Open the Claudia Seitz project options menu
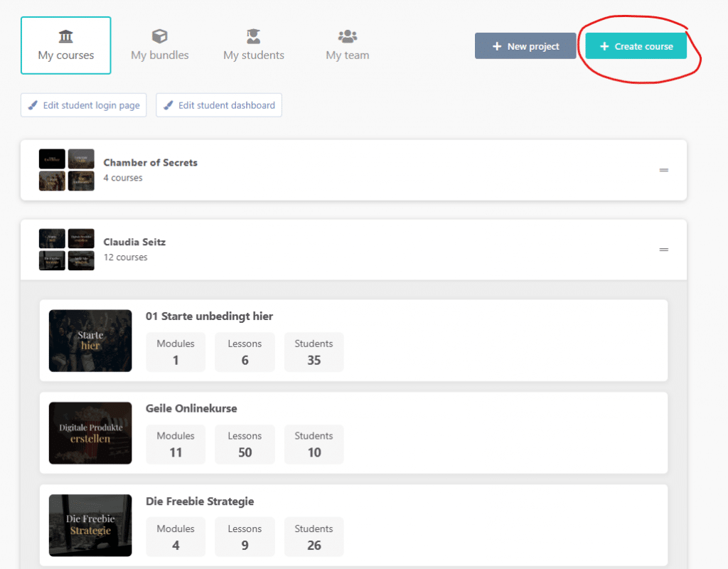Viewport: 728px width, 569px height. click(x=664, y=250)
